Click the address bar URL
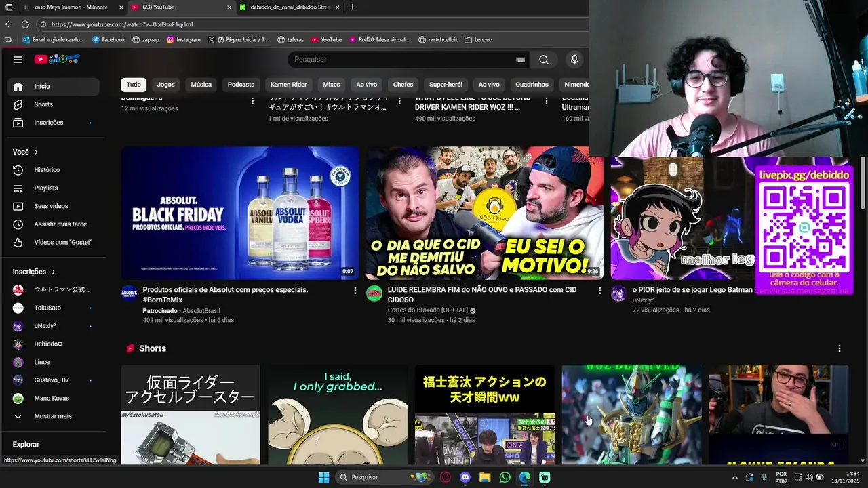This screenshot has width=868, height=488. pos(122,24)
